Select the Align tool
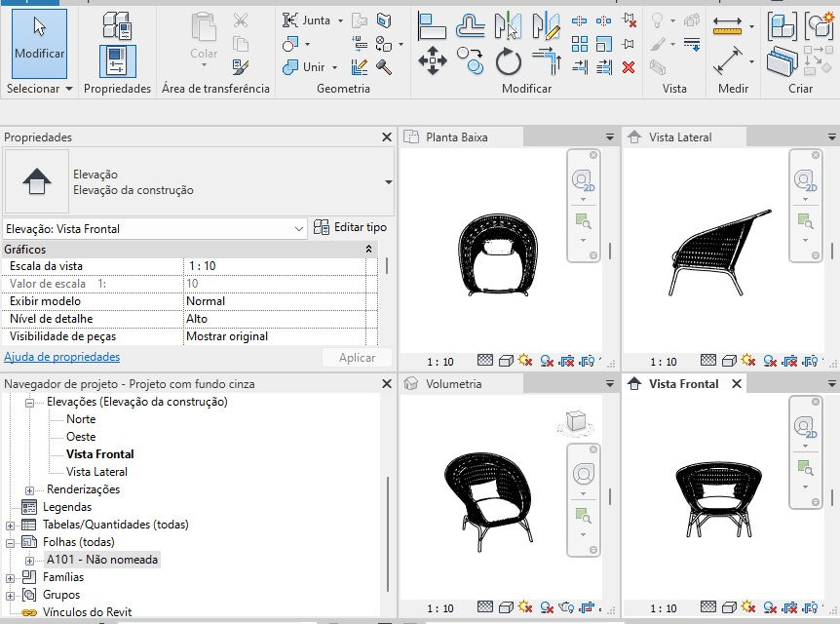The width and height of the screenshot is (840, 624). point(432,25)
